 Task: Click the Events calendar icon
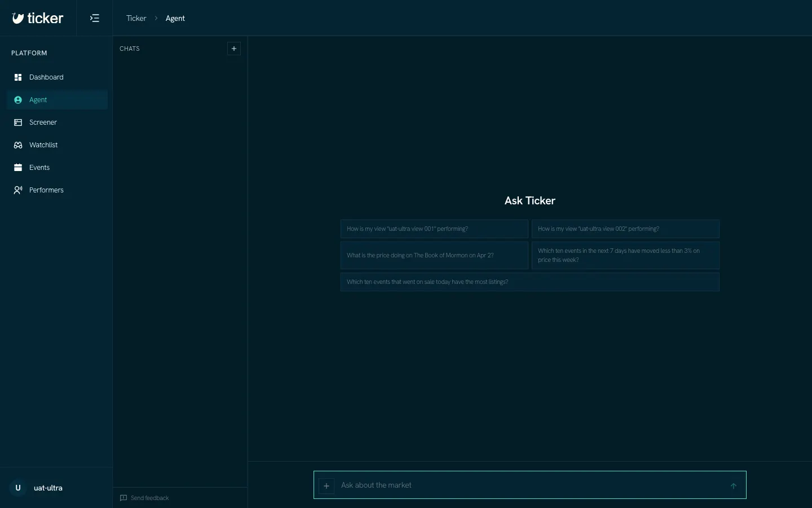point(18,168)
